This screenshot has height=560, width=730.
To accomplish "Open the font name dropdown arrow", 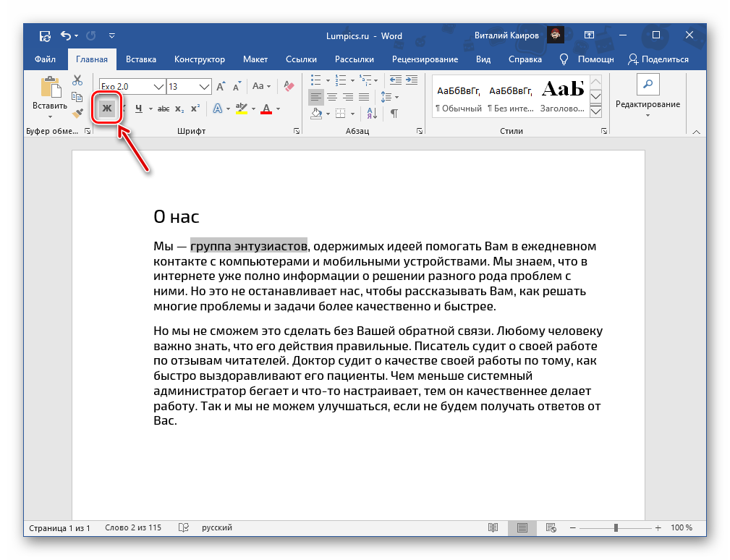I will (x=158, y=87).
